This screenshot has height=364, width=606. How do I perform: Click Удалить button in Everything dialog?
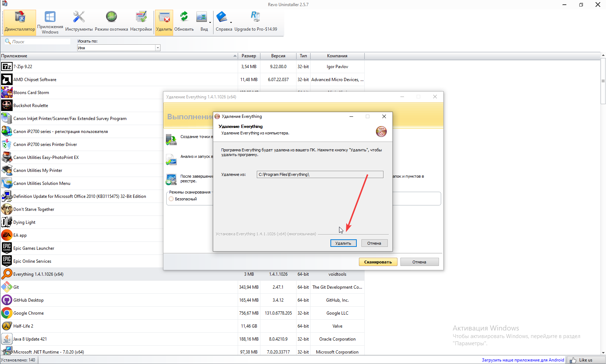tap(343, 243)
